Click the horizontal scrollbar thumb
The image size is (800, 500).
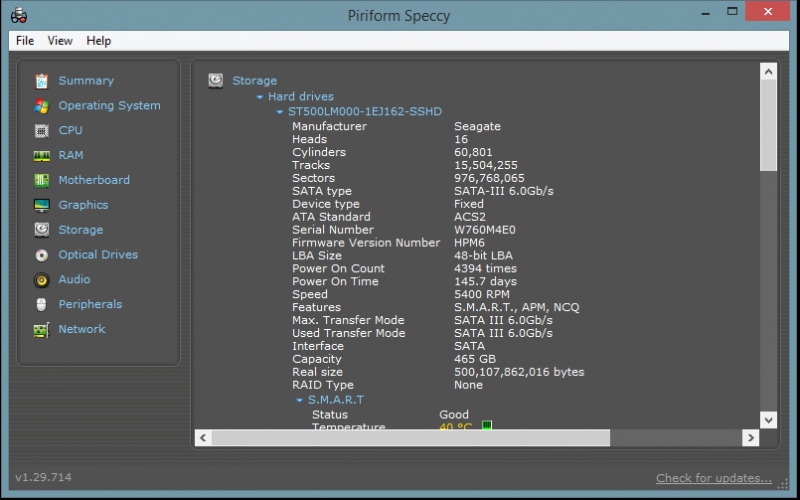(411, 438)
